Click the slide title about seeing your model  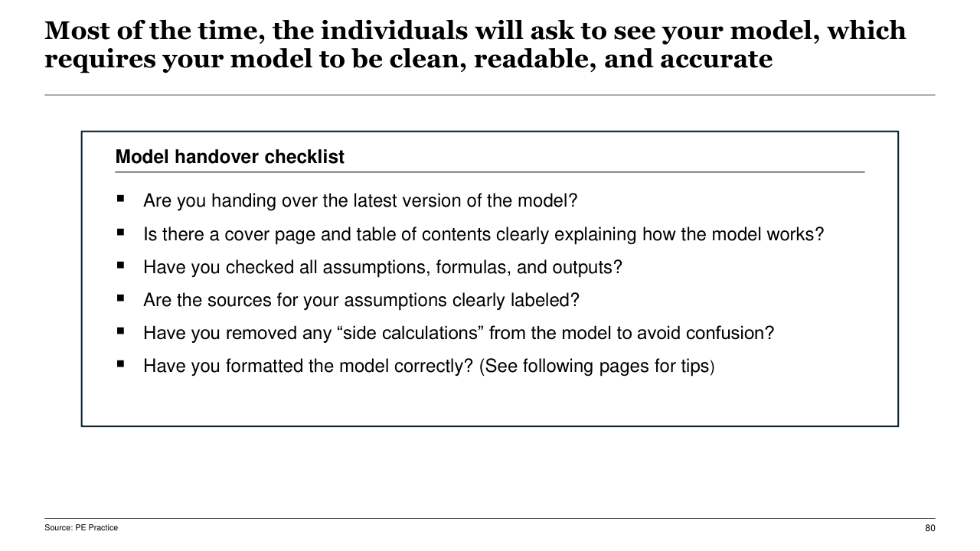(x=475, y=44)
